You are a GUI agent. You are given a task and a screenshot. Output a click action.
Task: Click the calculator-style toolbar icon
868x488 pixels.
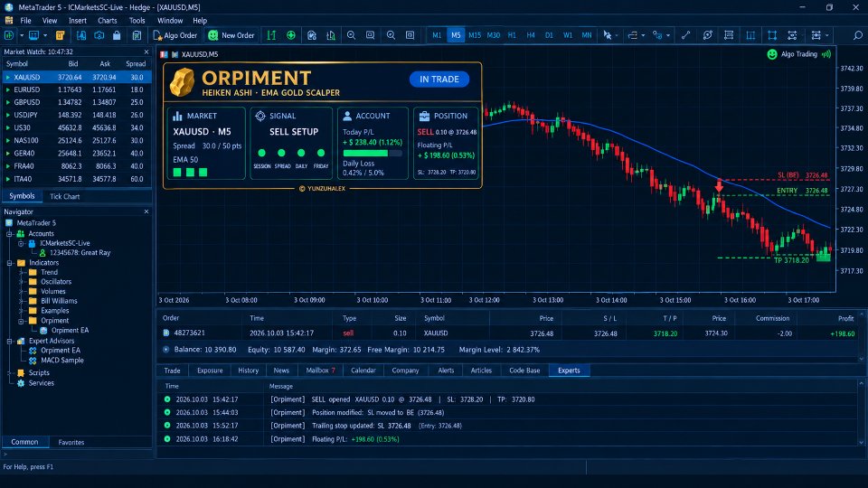(137, 35)
